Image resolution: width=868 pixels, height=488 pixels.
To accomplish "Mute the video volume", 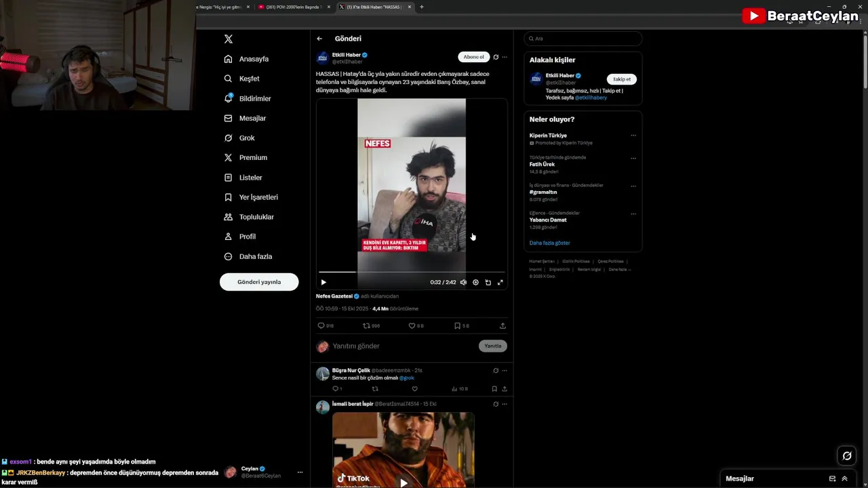I will point(463,282).
